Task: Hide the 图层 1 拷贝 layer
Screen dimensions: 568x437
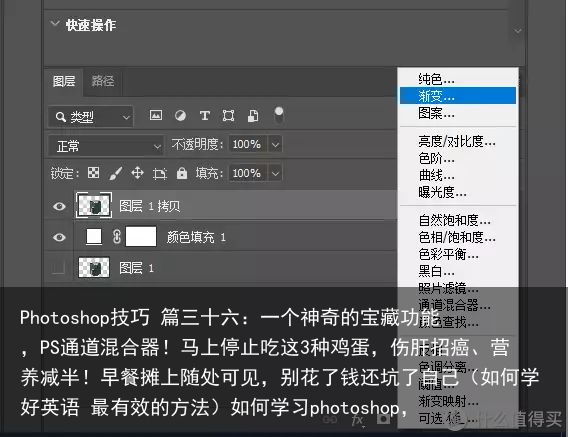Action: pos(59,206)
